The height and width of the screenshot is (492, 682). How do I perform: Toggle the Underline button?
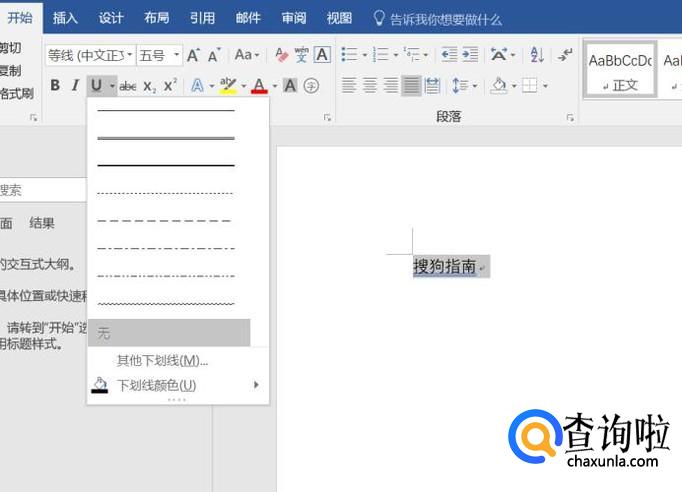[97, 86]
